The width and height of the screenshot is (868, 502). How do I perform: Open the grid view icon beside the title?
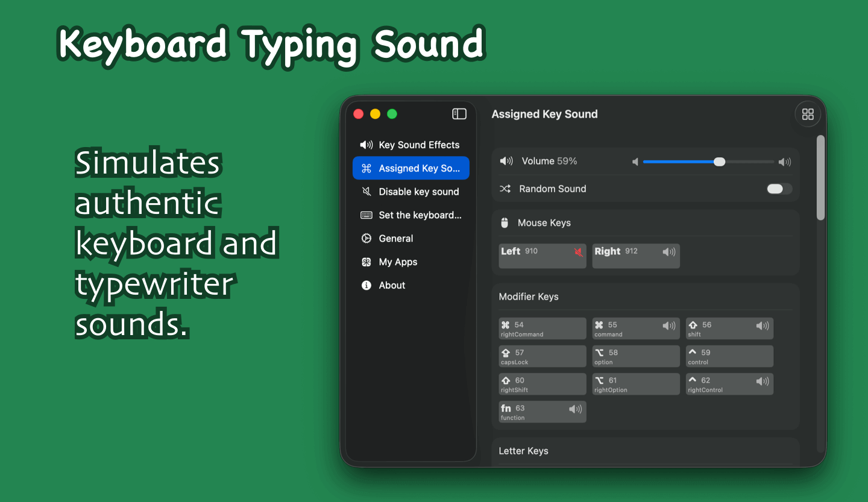808,115
